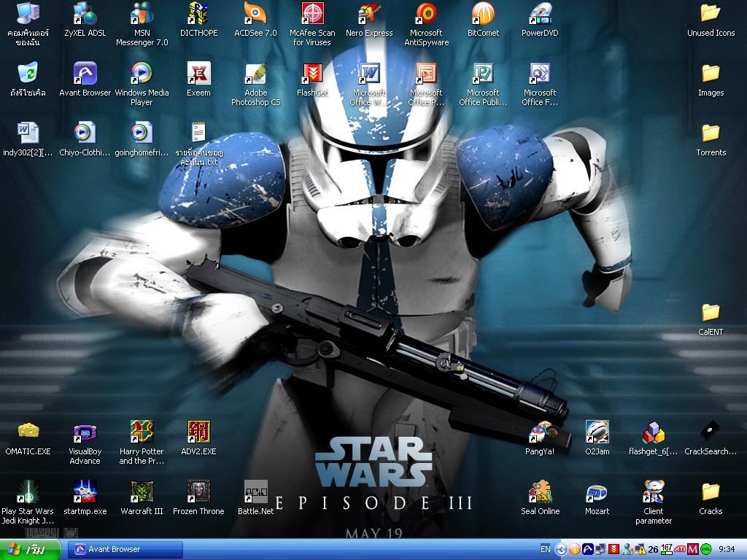Click the EN language indicator

point(546,549)
